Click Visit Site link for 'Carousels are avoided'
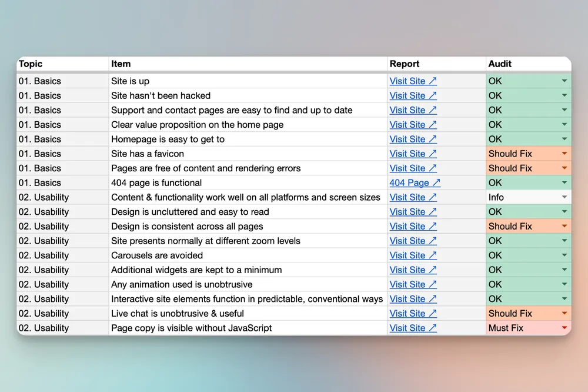This screenshot has height=392, width=588. click(x=413, y=255)
